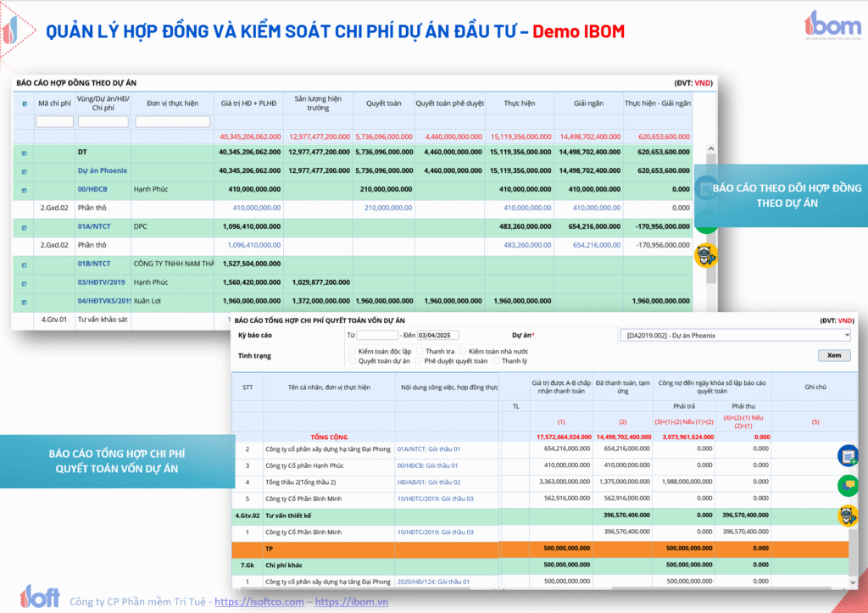The image size is (868, 613).
Task: Click the robot icon beside the upper table
Action: coord(704,254)
